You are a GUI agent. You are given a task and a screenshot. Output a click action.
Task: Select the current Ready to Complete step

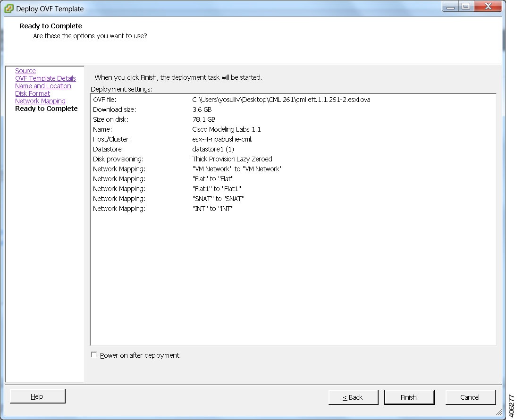click(x=46, y=109)
